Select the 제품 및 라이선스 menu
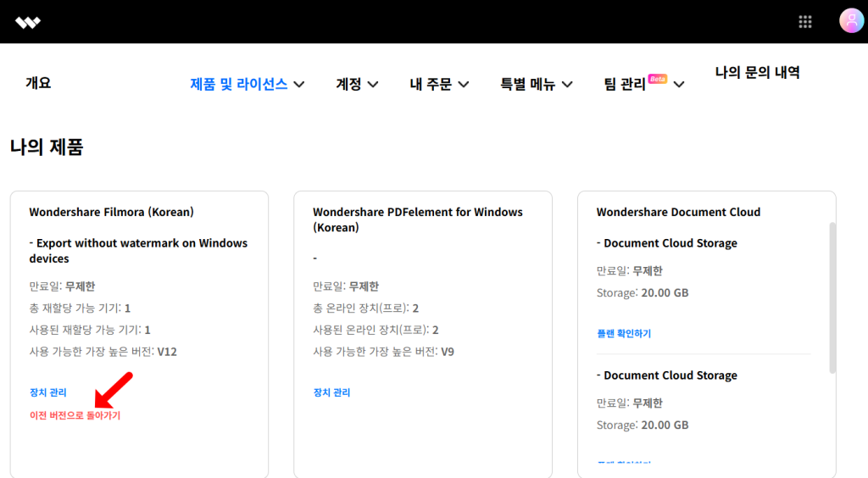The image size is (868, 478). pos(238,84)
